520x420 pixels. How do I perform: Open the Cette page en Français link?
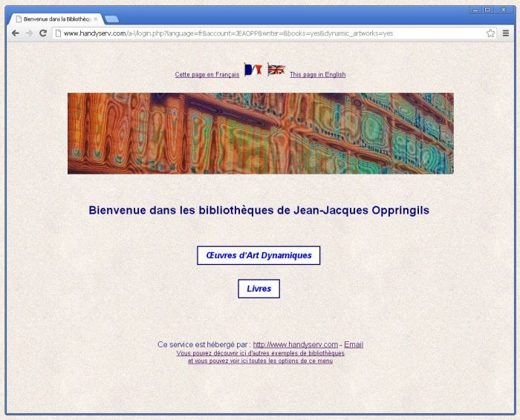click(207, 74)
